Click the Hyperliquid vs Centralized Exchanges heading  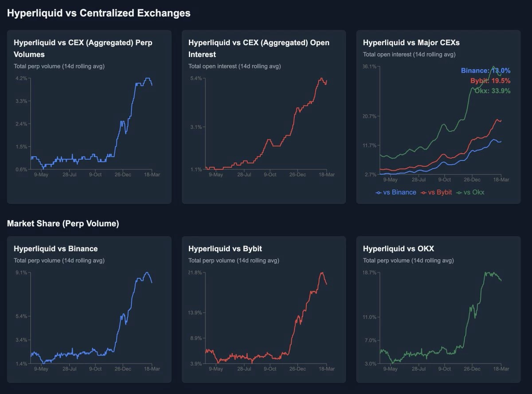point(99,13)
